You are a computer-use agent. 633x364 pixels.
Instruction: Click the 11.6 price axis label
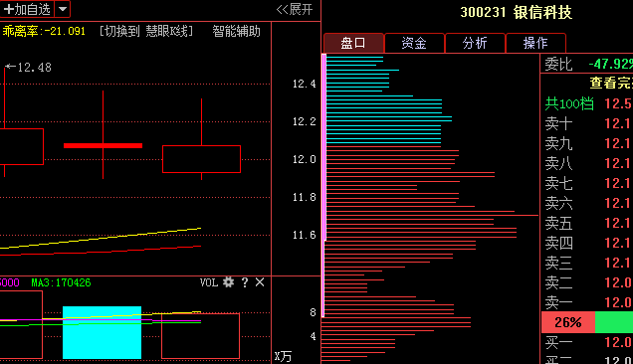[304, 235]
